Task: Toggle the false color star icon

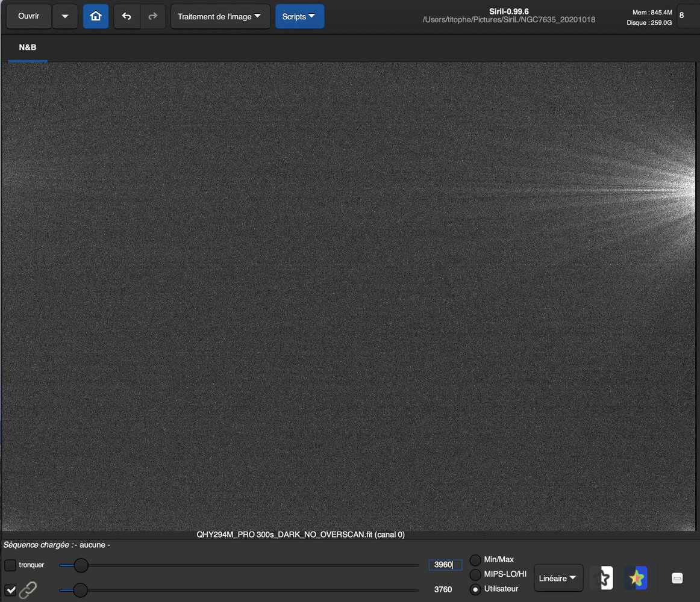Action: pyautogui.click(x=636, y=579)
